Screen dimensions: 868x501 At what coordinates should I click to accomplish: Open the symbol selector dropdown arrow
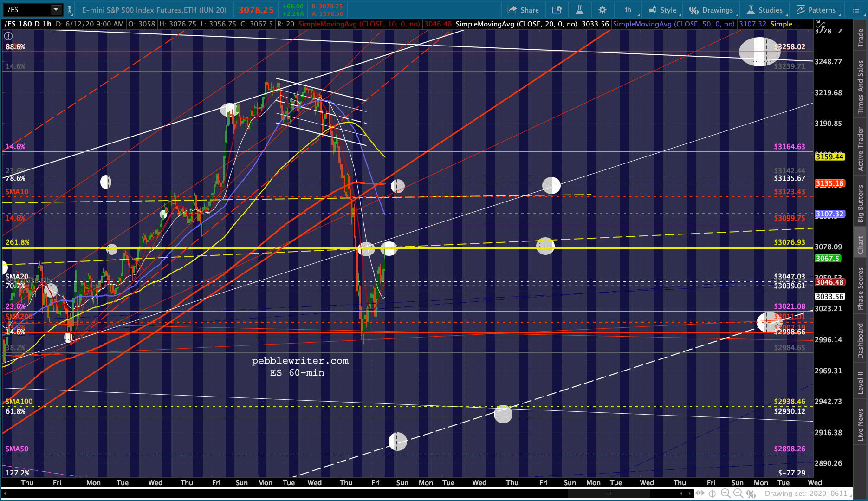tap(56, 9)
